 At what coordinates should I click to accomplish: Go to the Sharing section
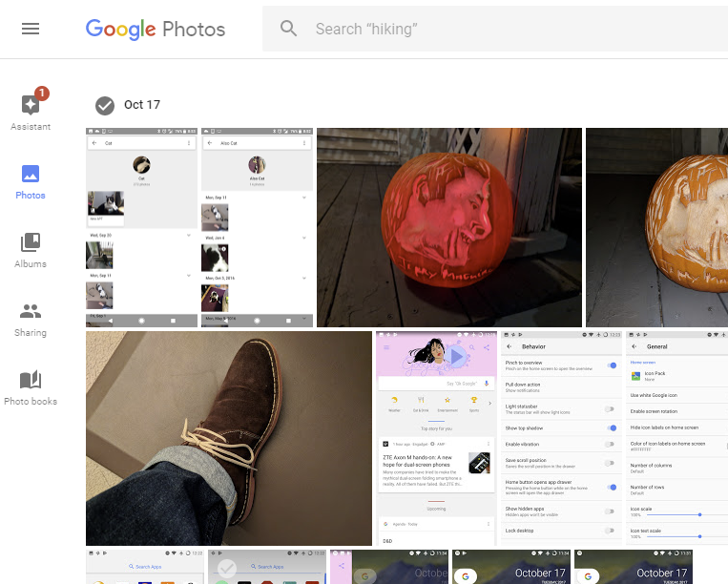31,320
